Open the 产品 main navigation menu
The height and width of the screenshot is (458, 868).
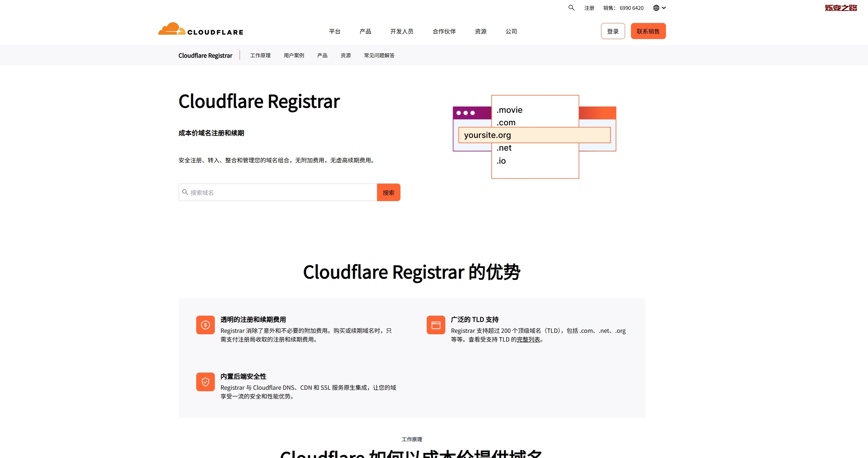365,31
